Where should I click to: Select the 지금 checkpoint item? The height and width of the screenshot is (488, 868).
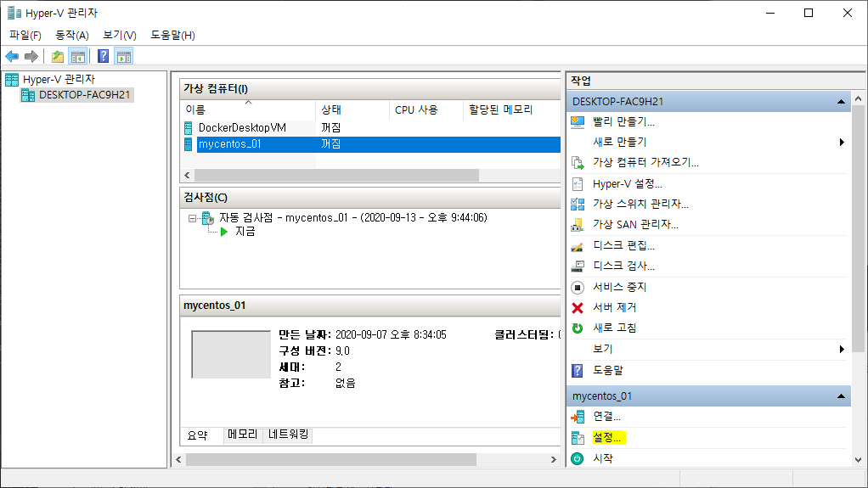(x=245, y=232)
